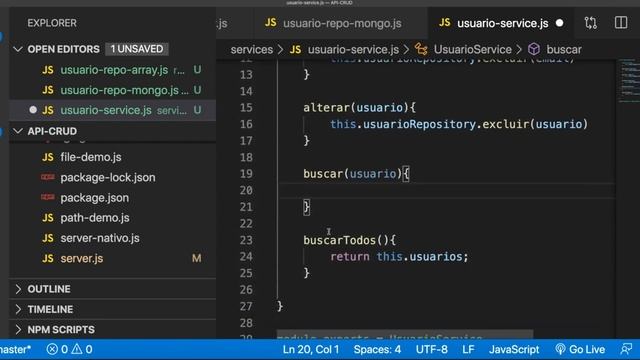This screenshot has height=360, width=640.
Task: Click the UsuarioService class breadcrumb
Action: 472,49
